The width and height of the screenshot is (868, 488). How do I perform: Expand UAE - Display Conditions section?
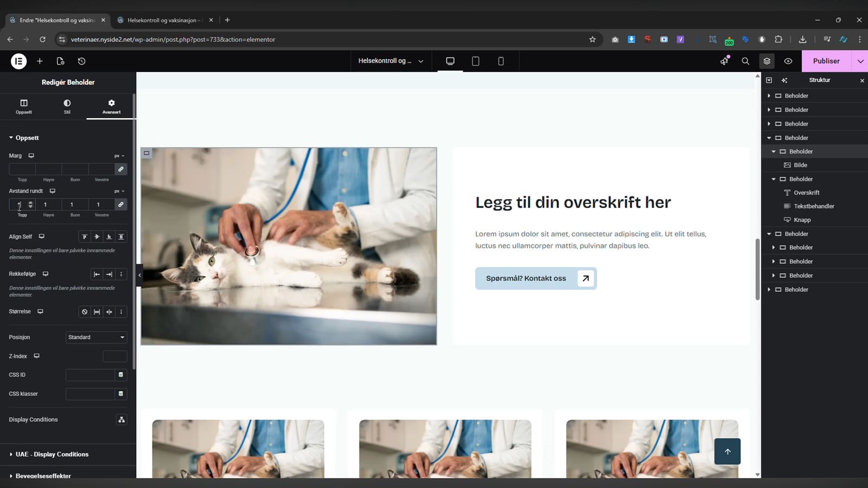[x=52, y=454]
